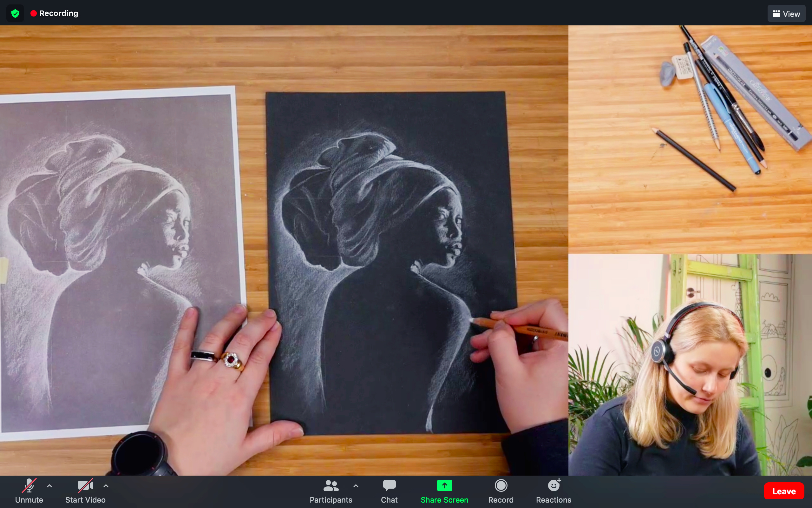This screenshot has width=812, height=508.
Task: Open the View layout options
Action: pos(786,14)
